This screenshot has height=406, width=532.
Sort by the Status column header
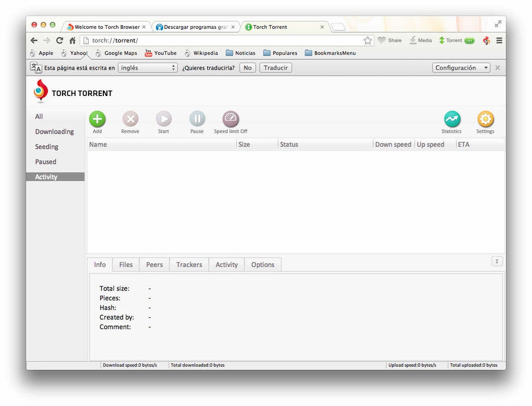(325, 145)
